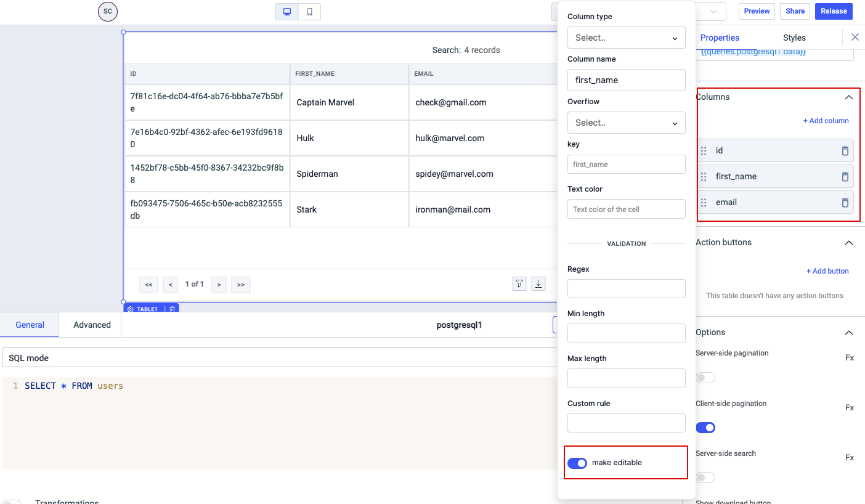Close the properties inspector panel
This screenshot has height=504, width=865.
(x=855, y=38)
